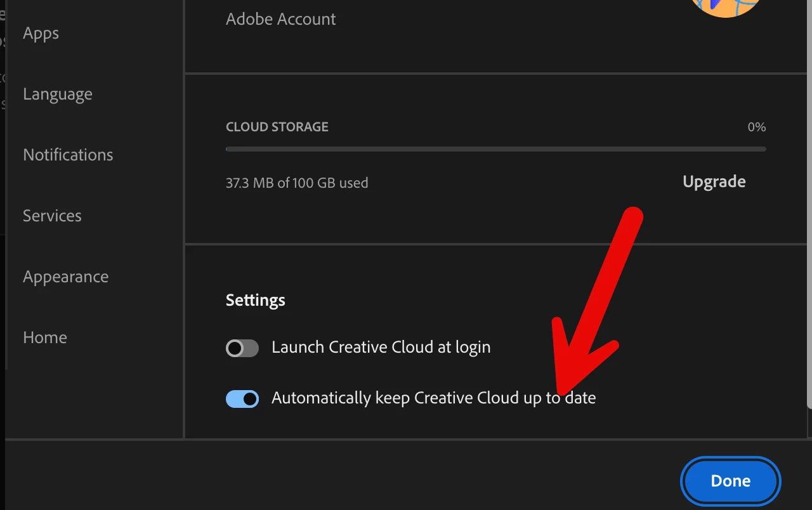
Task: Click the Settings section heading
Action: [256, 300]
